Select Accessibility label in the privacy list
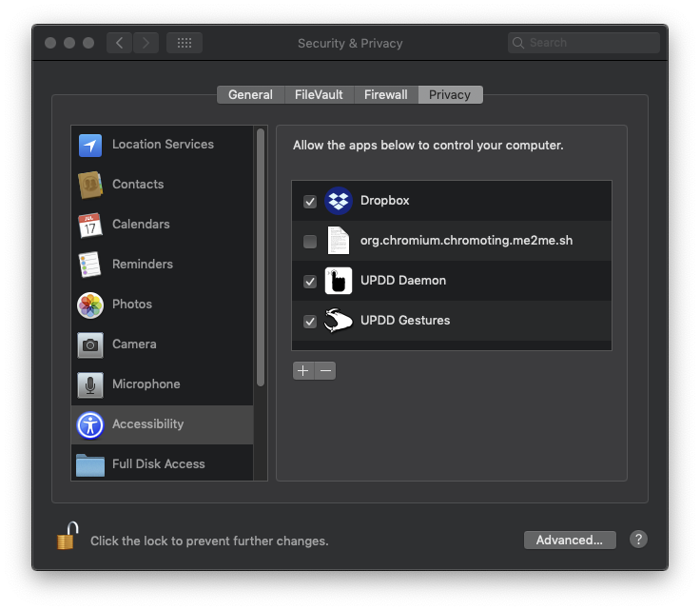700x610 pixels. coord(147,423)
